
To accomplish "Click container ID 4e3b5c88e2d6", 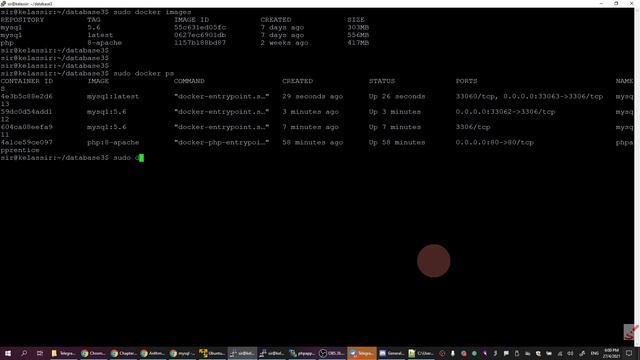I will pyautogui.click(x=27, y=96).
